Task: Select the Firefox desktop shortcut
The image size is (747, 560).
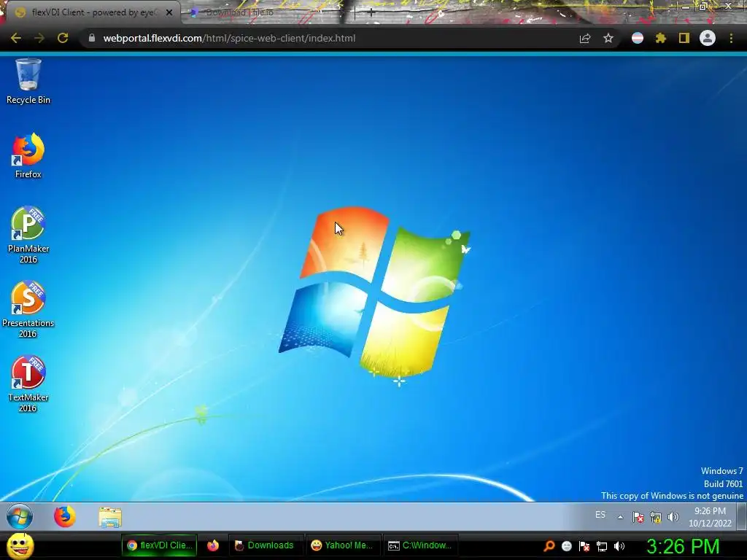Action: [x=28, y=156]
